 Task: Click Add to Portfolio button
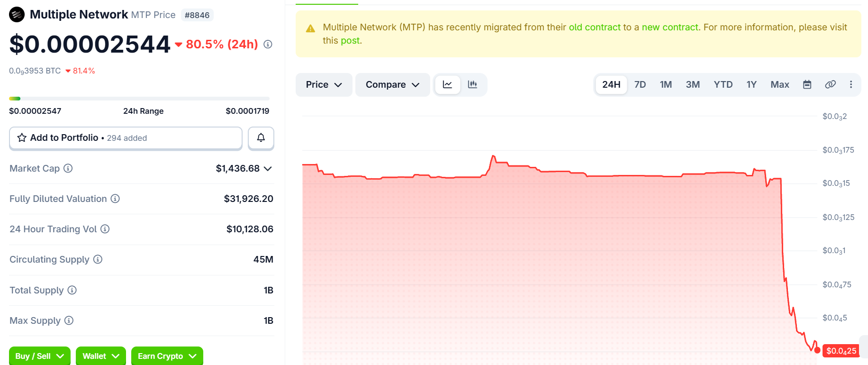coord(126,138)
